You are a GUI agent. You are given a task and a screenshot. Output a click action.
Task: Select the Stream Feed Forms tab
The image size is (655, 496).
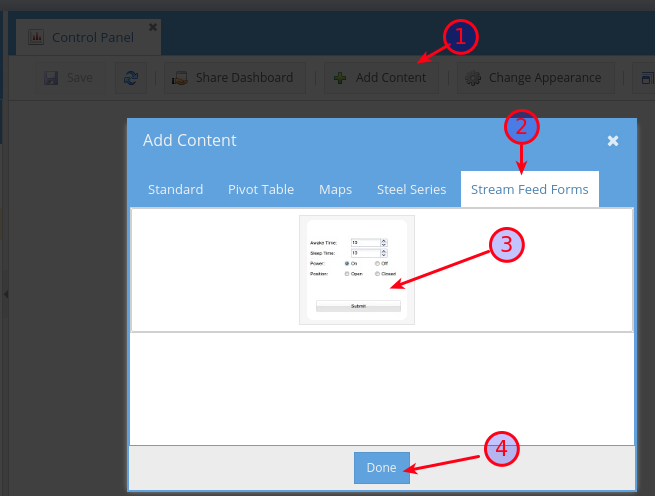(x=529, y=189)
